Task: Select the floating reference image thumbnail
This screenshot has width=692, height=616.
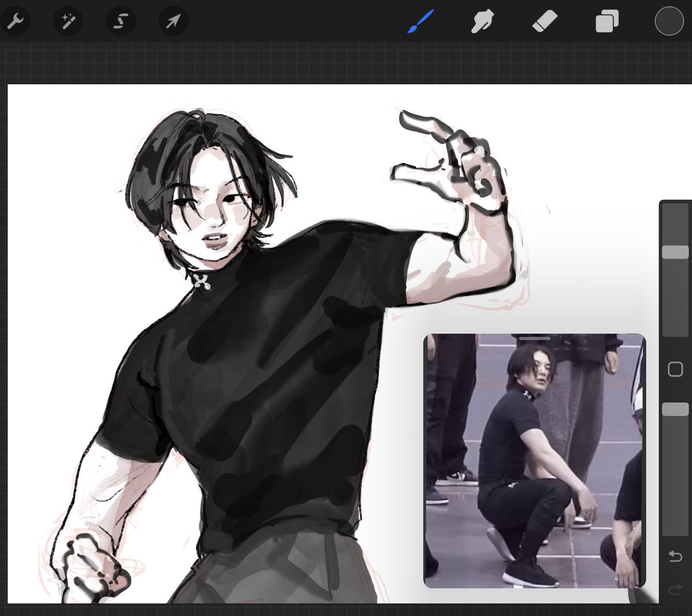Action: tap(535, 461)
